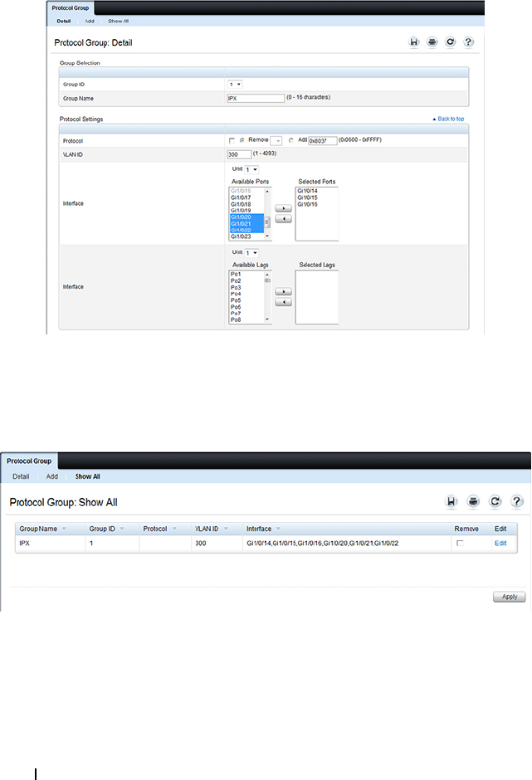Open the help icon in Show All panel
This screenshot has height=780, width=532.
click(517, 501)
